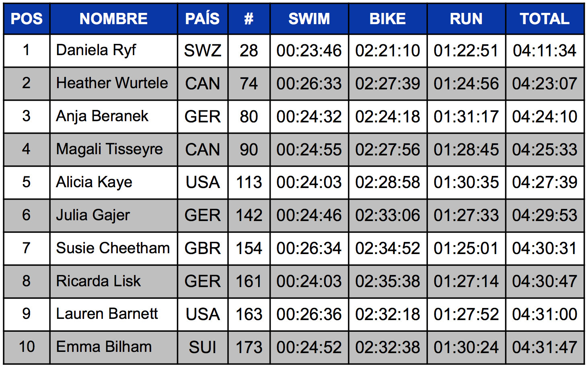Click the SWIM column header

(x=309, y=19)
